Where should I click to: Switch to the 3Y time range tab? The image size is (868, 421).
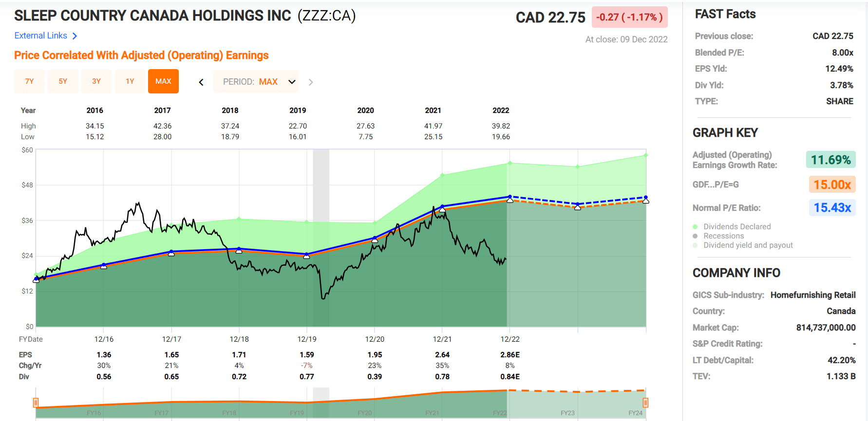pos(96,81)
